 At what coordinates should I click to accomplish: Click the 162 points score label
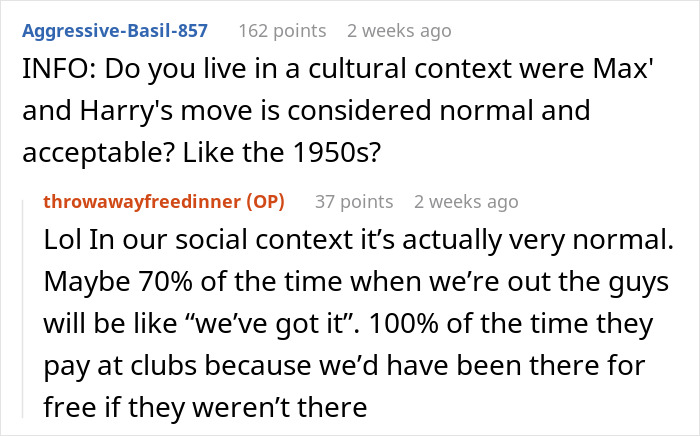point(282,31)
